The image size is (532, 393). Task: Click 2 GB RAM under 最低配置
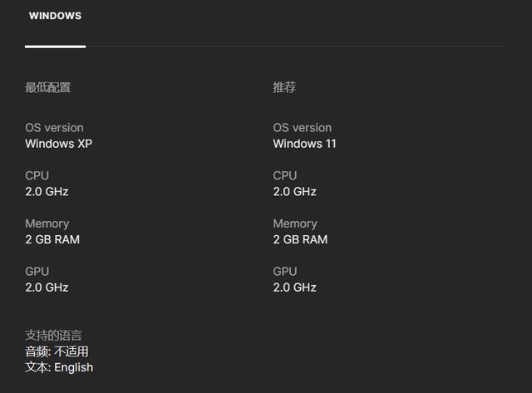(52, 239)
